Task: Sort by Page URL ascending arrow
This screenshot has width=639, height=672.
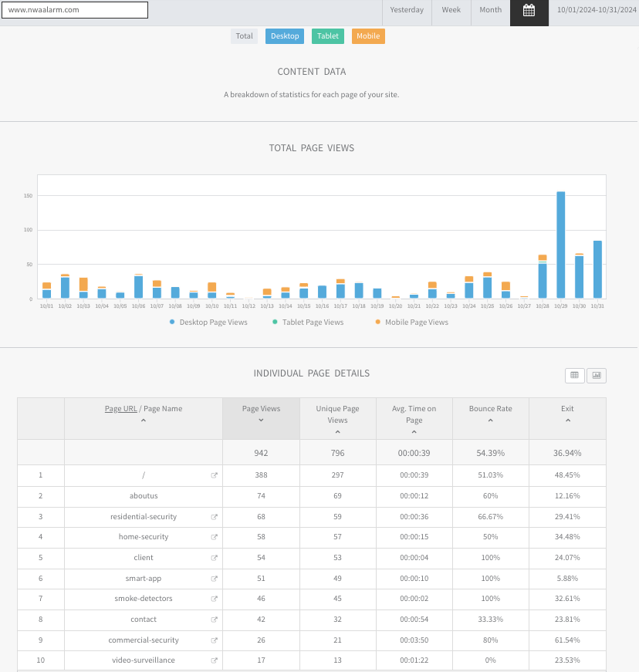Action: [144, 420]
